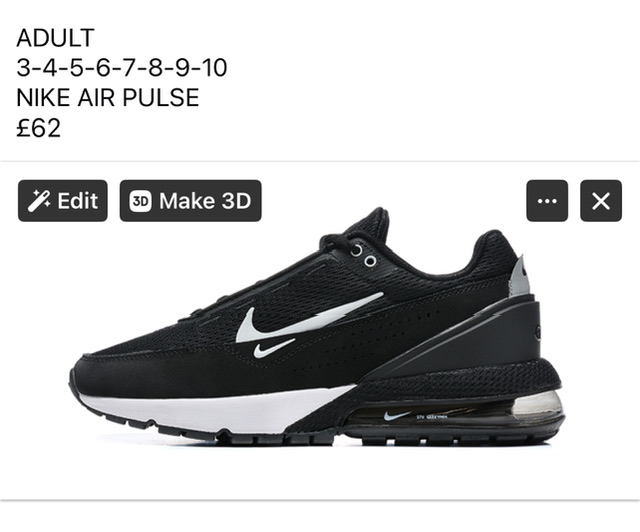Click the Edit button on the photo
640x532 pixels.
(62, 200)
